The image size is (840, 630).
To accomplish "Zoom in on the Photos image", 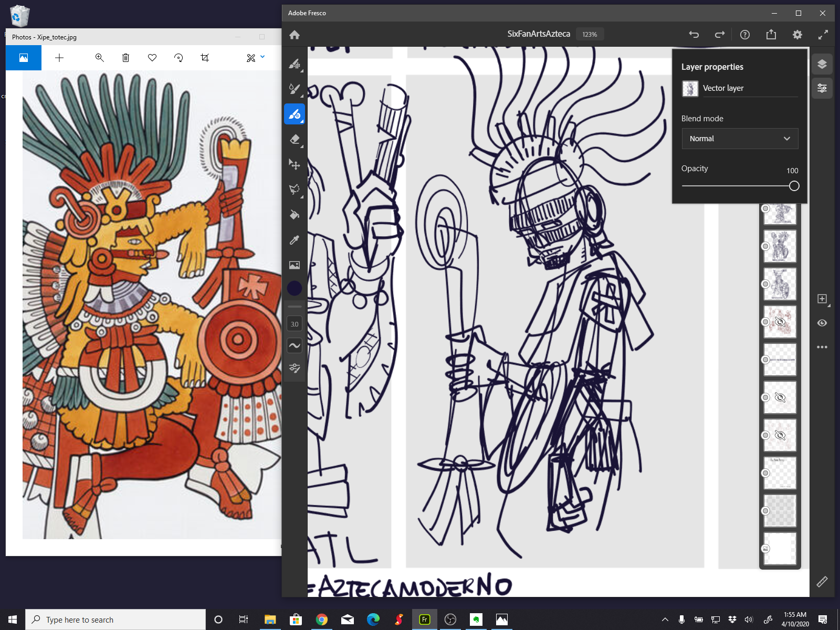I will [x=99, y=58].
